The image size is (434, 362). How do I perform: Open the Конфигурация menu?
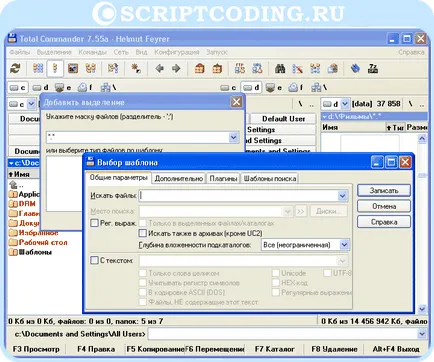click(x=177, y=52)
